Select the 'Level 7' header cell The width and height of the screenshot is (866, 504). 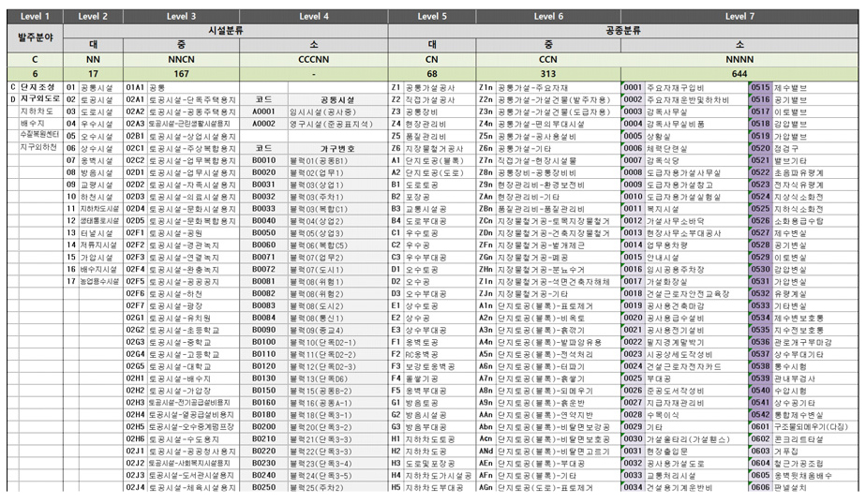739,16
